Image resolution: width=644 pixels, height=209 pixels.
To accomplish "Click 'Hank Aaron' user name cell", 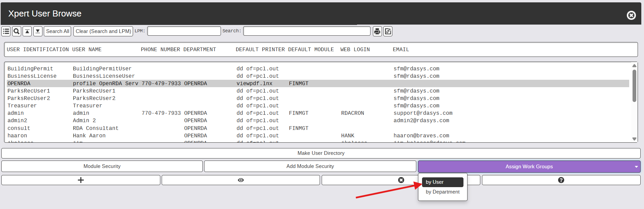I will click(89, 136).
